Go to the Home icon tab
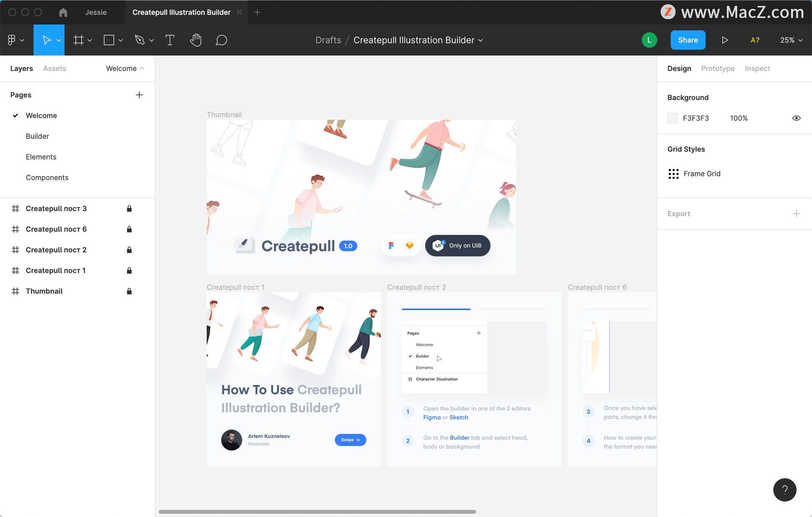 tap(63, 12)
